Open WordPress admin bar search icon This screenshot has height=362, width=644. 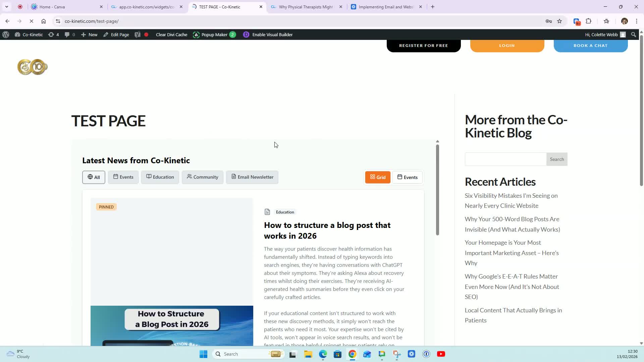[633, 35]
